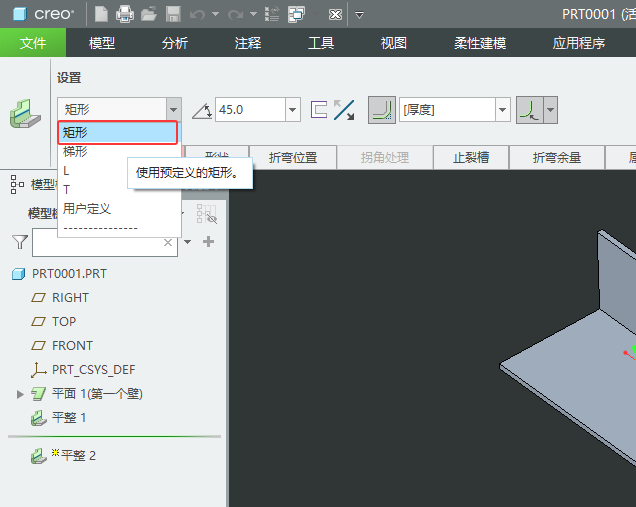Click the flat wall feature icon

[x=25, y=114]
